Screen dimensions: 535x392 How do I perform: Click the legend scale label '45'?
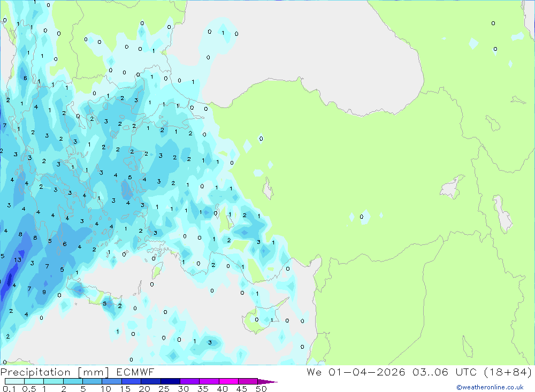point(242,389)
